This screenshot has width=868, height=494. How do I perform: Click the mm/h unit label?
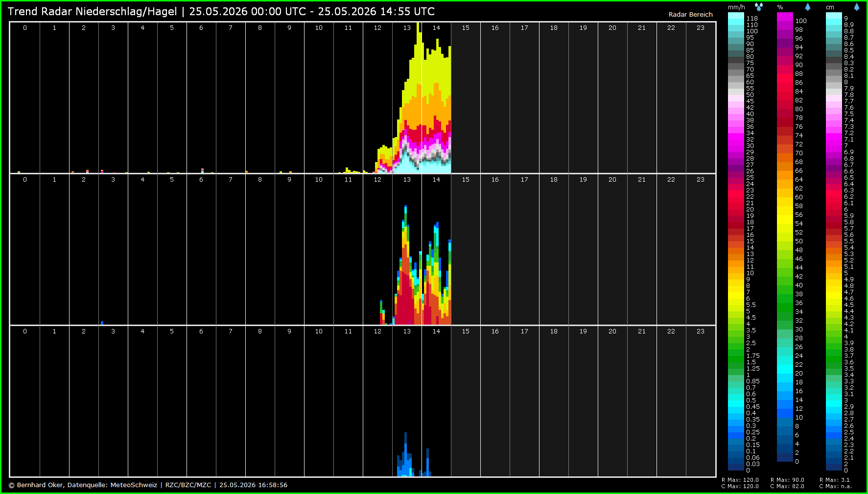tap(736, 7)
